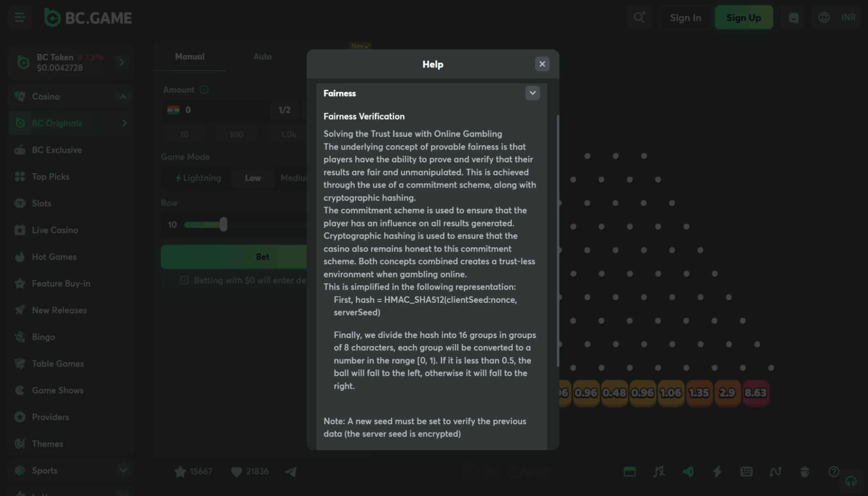Open live stats graph icon
868x496 pixels.
coord(776,471)
